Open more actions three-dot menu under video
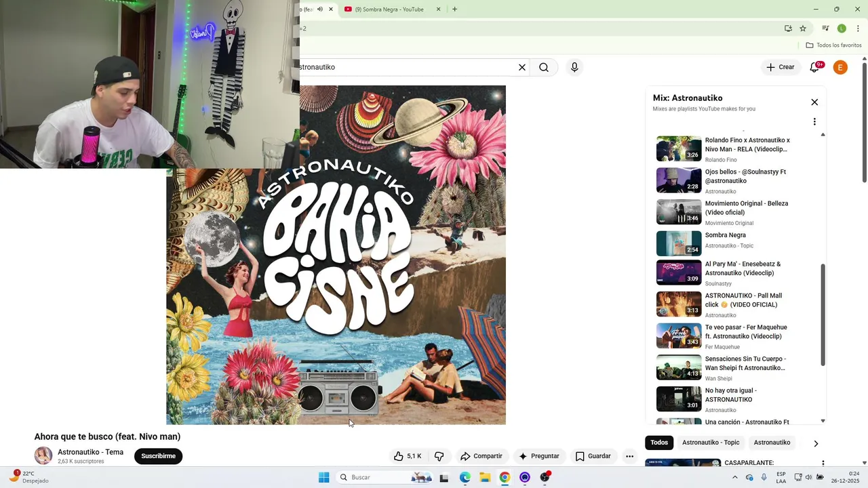 (x=629, y=456)
